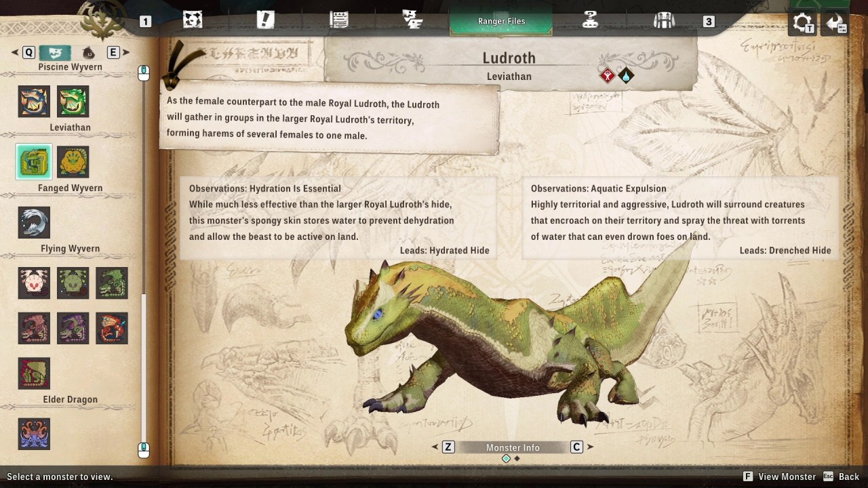Click the Piscine Wyvern category header
Screen dimensions: 868x488
pyautogui.click(x=70, y=67)
